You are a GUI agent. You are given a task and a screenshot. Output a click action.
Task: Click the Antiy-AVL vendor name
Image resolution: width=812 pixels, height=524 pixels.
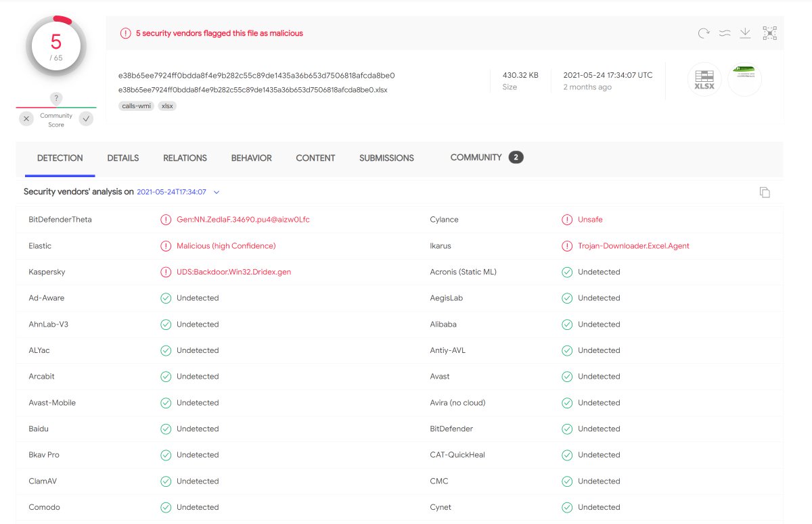tap(448, 350)
